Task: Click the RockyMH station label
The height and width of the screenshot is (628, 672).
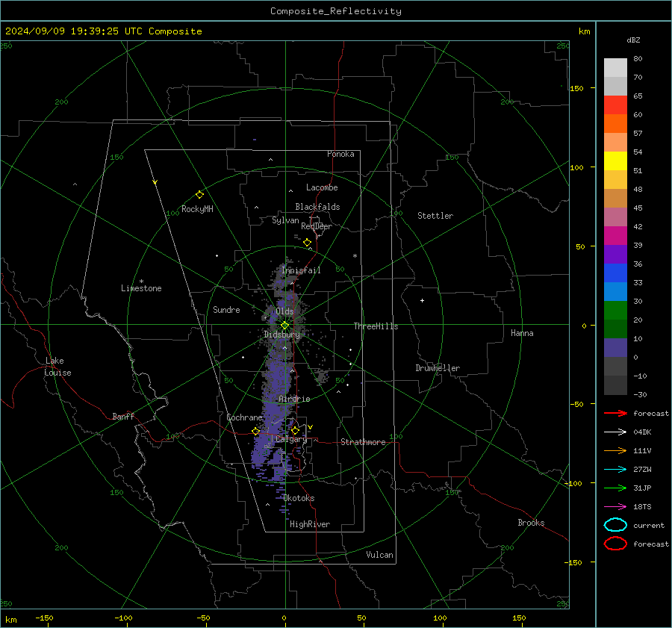Action: pos(197,209)
